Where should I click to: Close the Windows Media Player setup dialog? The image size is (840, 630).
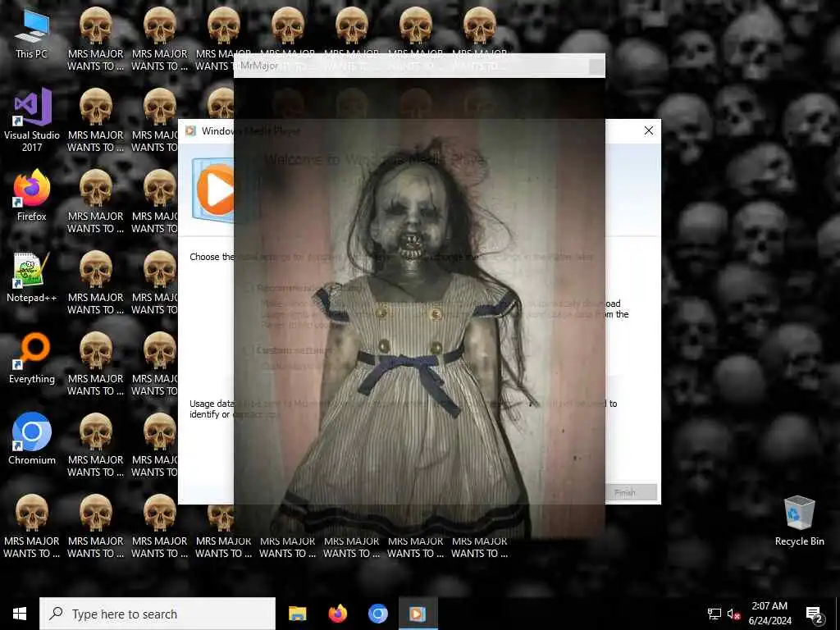(649, 130)
